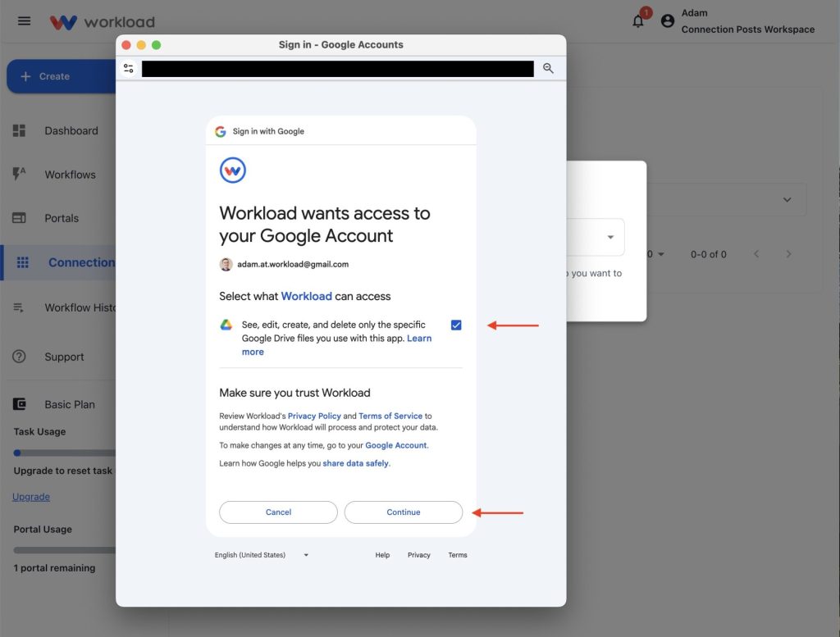Click the Upgrade link in sidebar

pyautogui.click(x=31, y=497)
